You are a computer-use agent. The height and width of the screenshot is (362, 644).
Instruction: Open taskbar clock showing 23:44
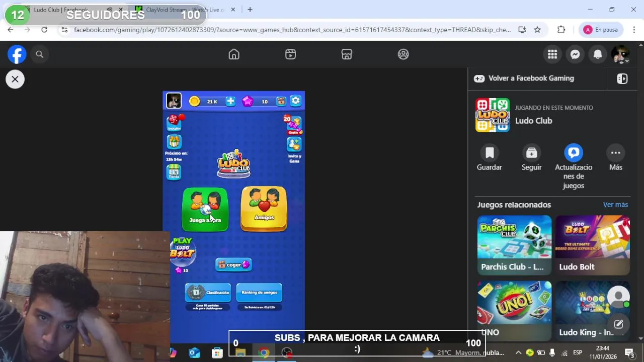(602, 352)
